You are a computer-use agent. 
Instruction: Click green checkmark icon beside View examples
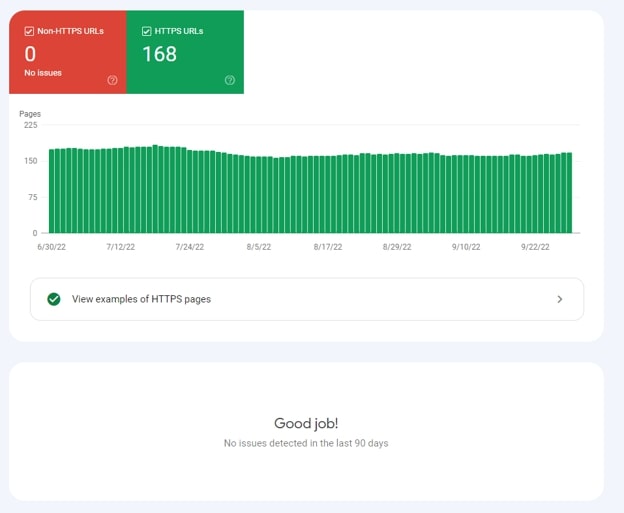tap(54, 299)
